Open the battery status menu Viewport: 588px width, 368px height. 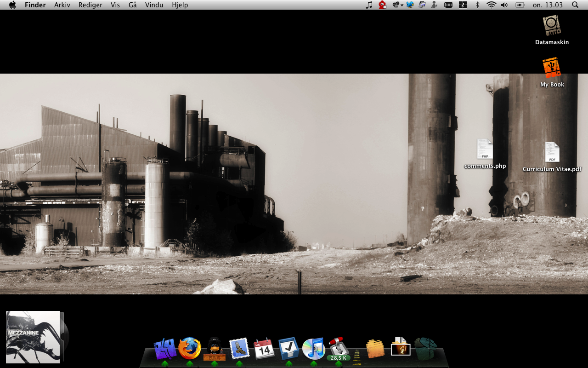pyautogui.click(x=520, y=5)
